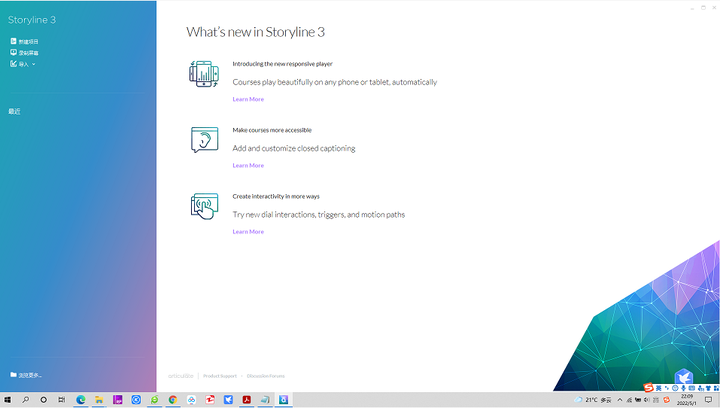The image size is (720, 408).
Task: Open File Explorer from taskbar
Action: [x=99, y=400]
